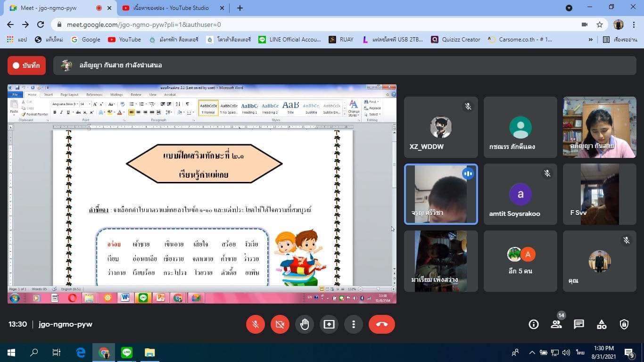This screenshot has width=644, height=362.
Task: Open the Quizizz Creator bookmark
Action: tap(455, 40)
